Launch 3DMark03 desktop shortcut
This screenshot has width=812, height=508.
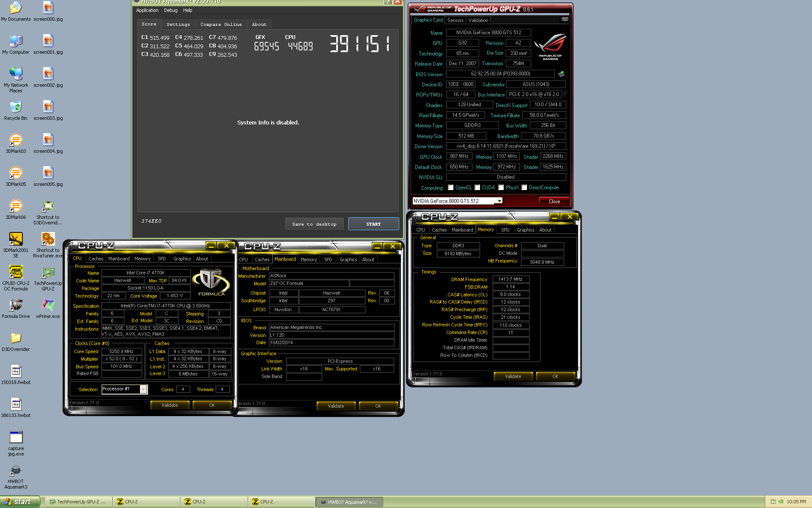(16, 144)
